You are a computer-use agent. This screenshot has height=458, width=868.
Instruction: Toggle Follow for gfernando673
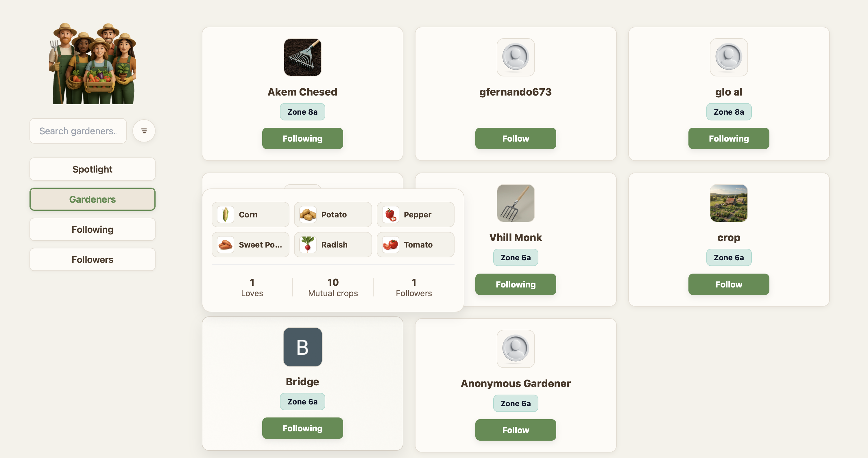[516, 138]
